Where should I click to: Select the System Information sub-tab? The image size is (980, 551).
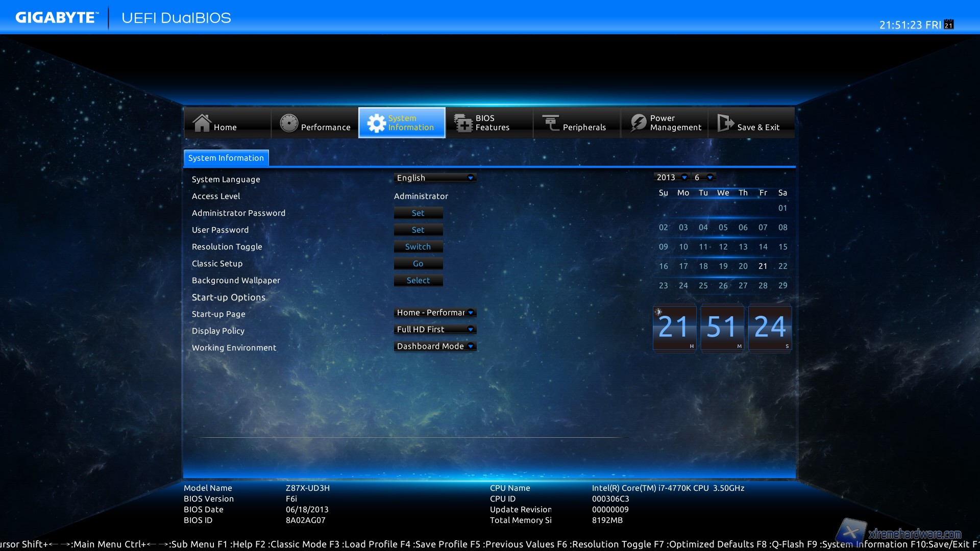point(226,158)
